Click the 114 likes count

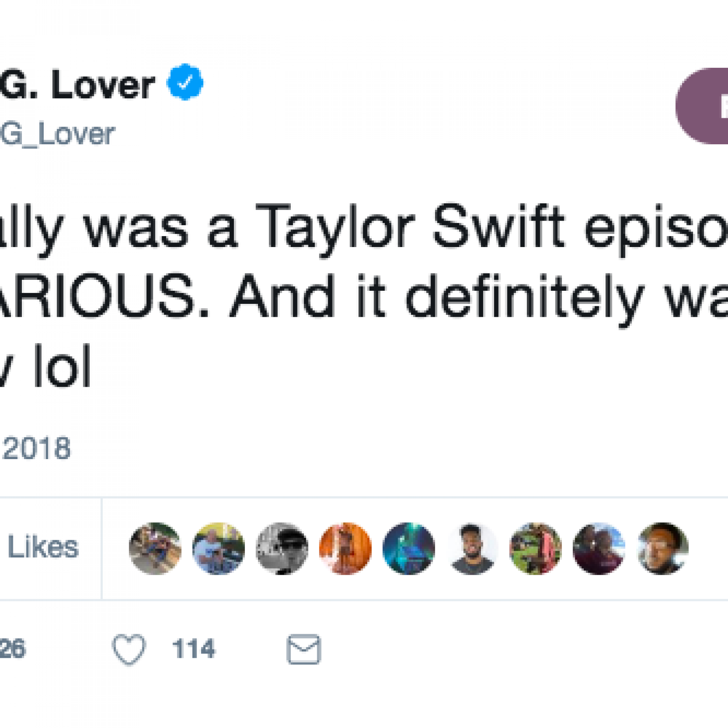click(x=193, y=649)
